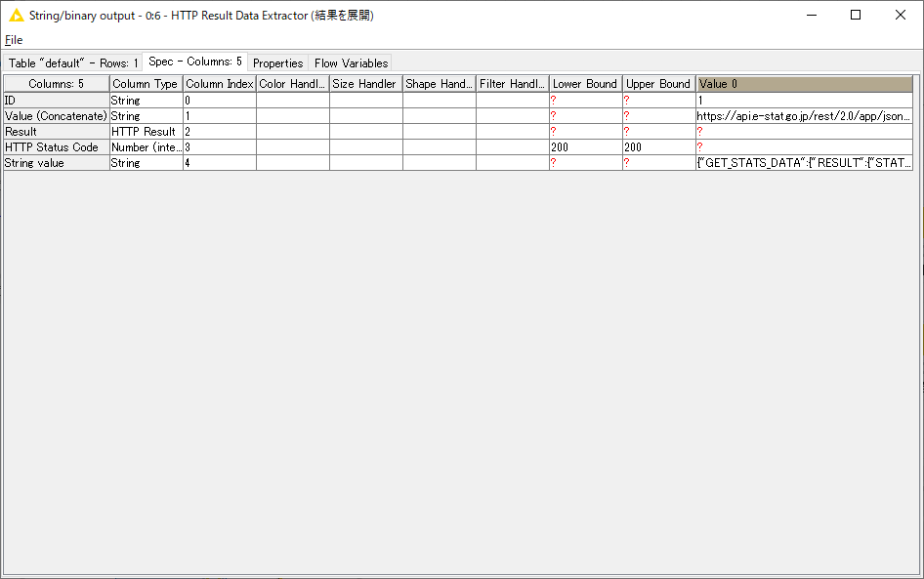This screenshot has height=579, width=924.
Task: Click the Filter Handler column header
Action: (x=512, y=84)
